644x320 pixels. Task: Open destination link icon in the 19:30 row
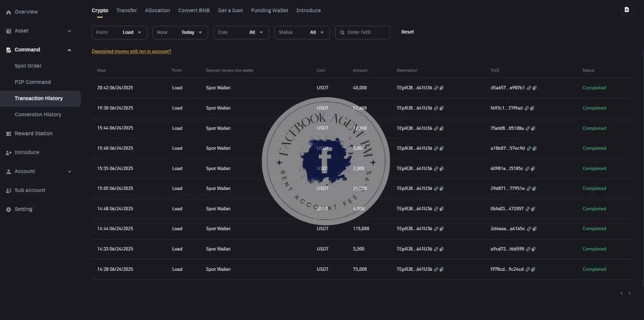click(436, 108)
